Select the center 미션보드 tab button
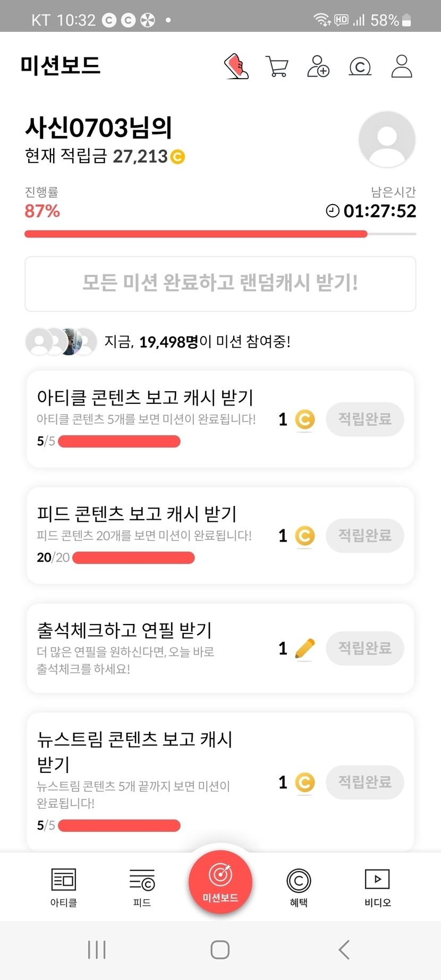Viewport: 441px width, 980px height. coord(220,882)
